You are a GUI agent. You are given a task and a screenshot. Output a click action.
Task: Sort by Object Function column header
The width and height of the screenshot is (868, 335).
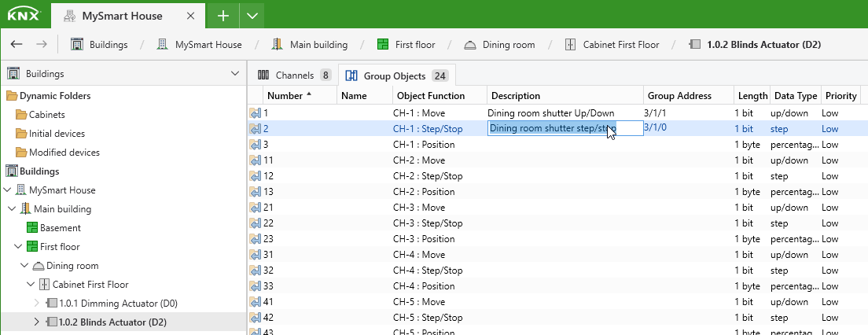coord(440,95)
